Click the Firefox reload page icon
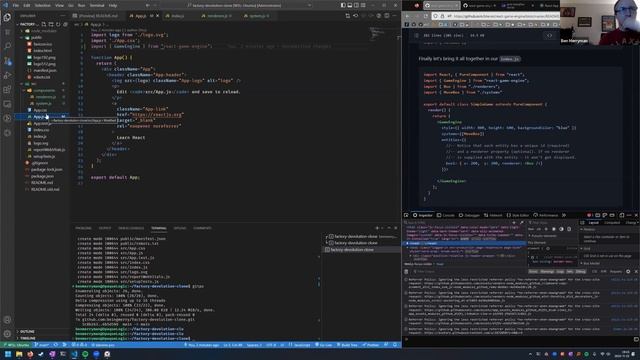Image resolution: width=640 pixels, height=360 pixels. (425, 16)
